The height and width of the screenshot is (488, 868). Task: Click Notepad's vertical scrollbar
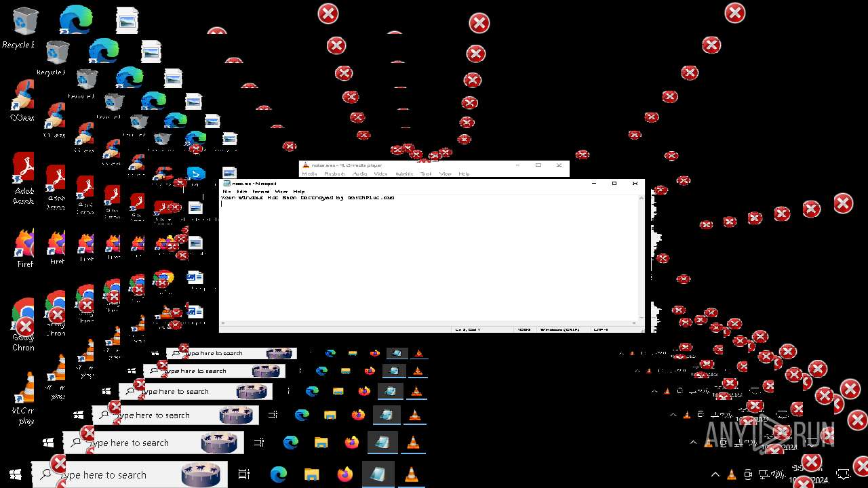641,257
